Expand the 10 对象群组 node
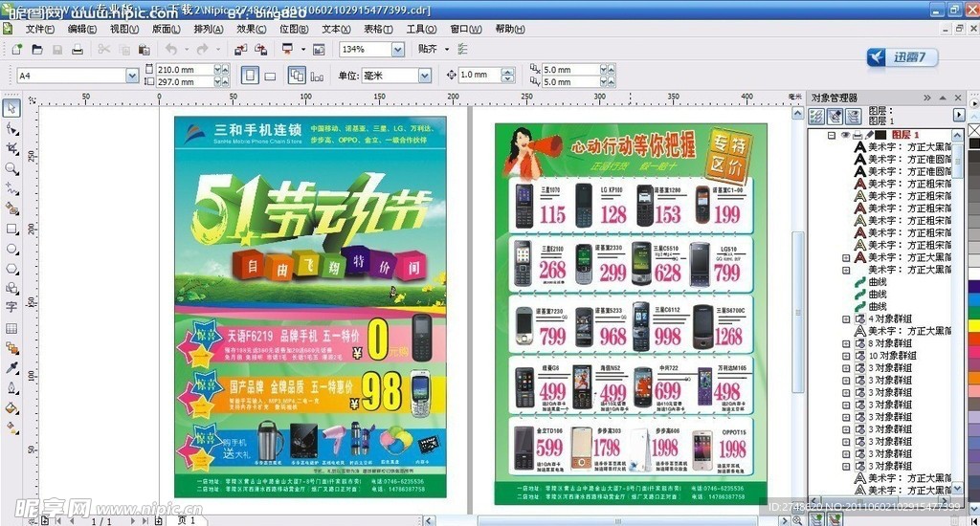The width and height of the screenshot is (980, 526). pos(846,356)
